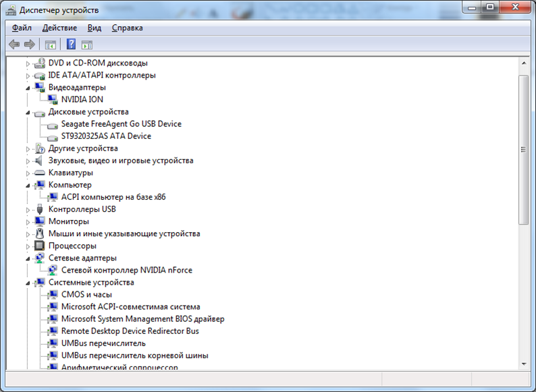Expand DVD и CD-ROM дисководы node
Screen dimensions: 536x392
(x=28, y=63)
